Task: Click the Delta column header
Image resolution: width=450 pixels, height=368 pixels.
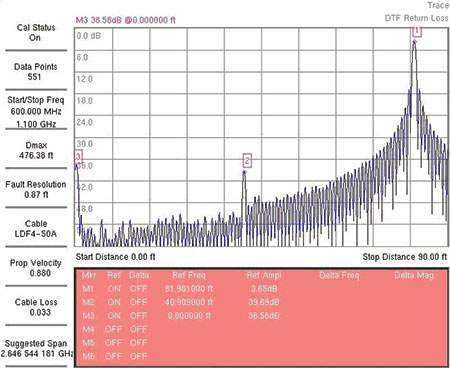Action: pos(139,275)
